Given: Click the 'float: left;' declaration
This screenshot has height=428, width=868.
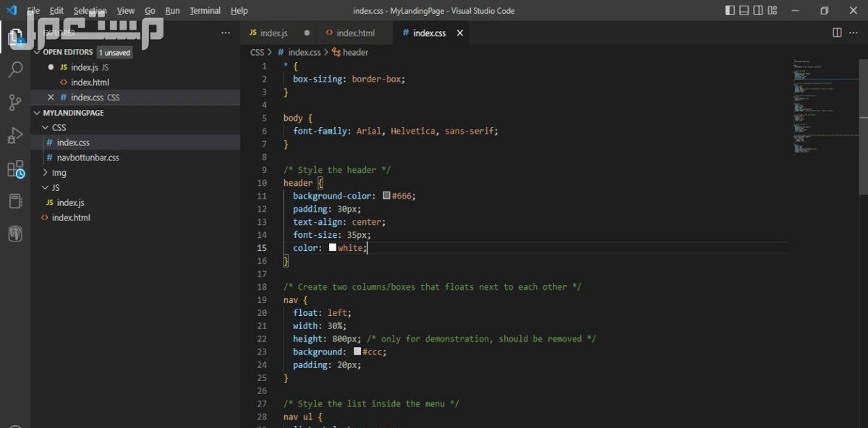Looking at the screenshot, I should (322, 313).
